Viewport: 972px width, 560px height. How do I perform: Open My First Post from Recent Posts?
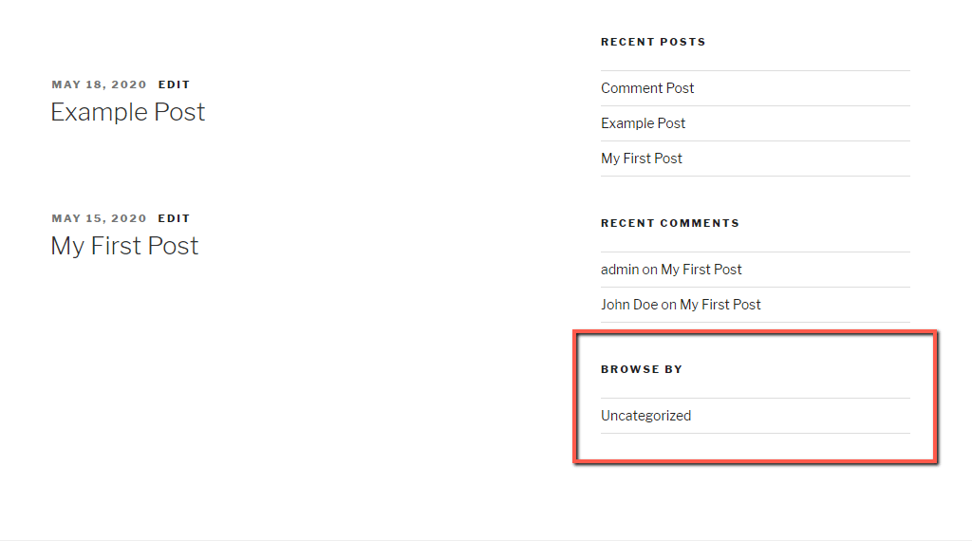[641, 158]
